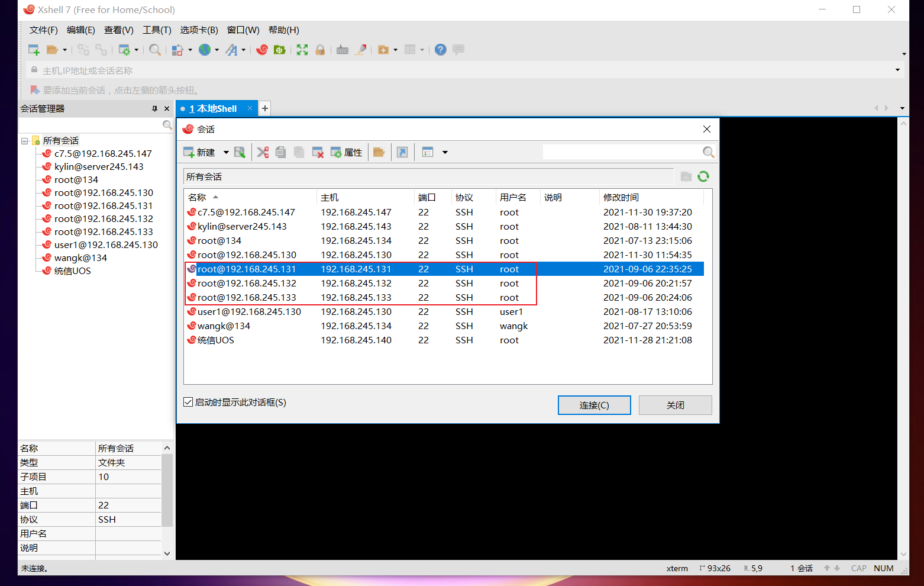Open dropdown next to open folder toolbar icon
924x586 pixels.
(65, 50)
